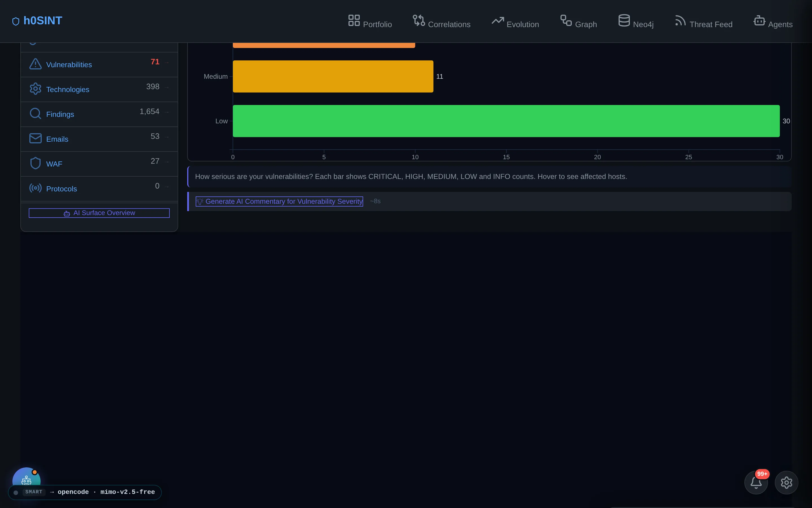Click the Low axis label
The height and width of the screenshot is (508, 812).
[x=221, y=121]
